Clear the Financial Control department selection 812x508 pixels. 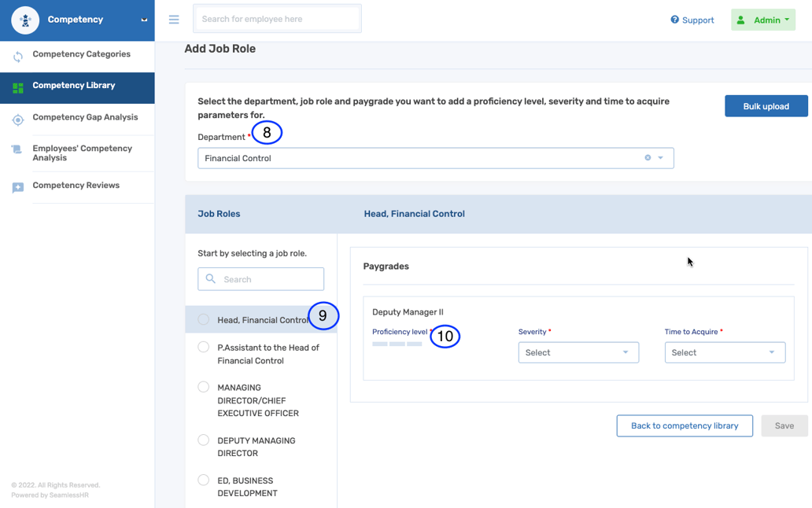pos(648,158)
